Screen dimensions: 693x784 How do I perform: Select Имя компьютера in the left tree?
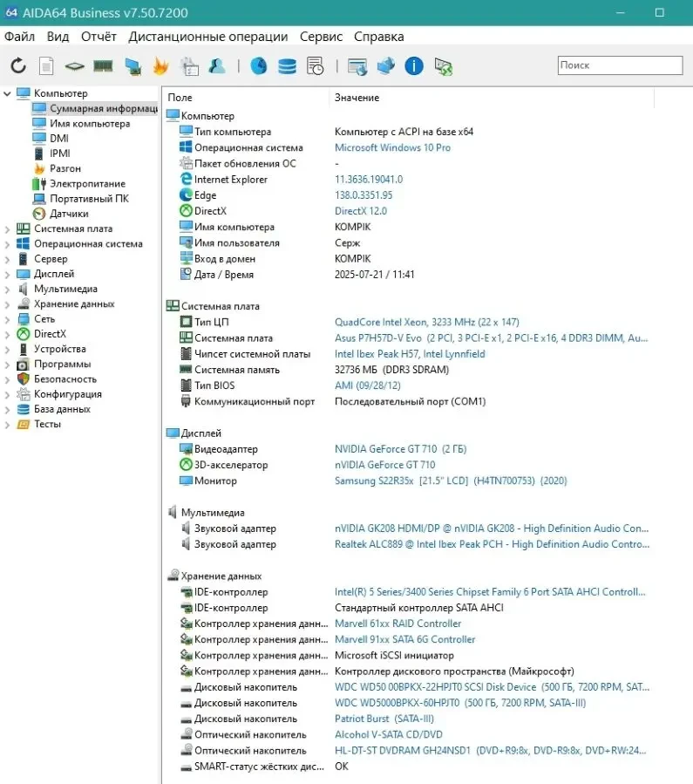[90, 124]
